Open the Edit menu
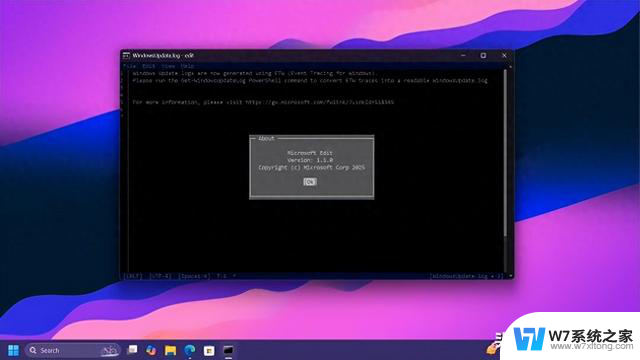Viewport: 640px width, 360px height. 149,66
